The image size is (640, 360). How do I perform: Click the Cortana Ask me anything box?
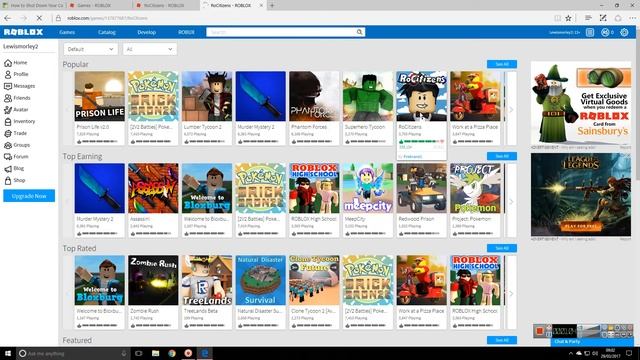[x=73, y=353]
